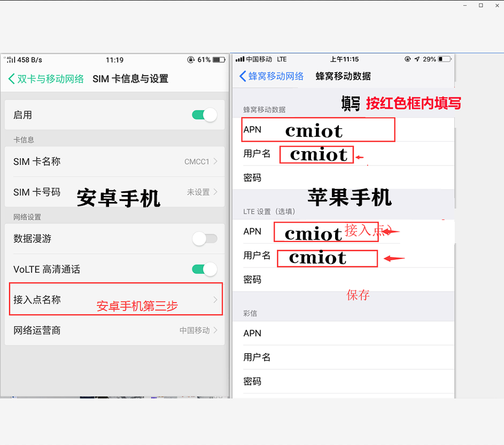The height and width of the screenshot is (445, 504).
Task: Open the 接入点名称 menu row
Action: pyautogui.click(x=116, y=300)
